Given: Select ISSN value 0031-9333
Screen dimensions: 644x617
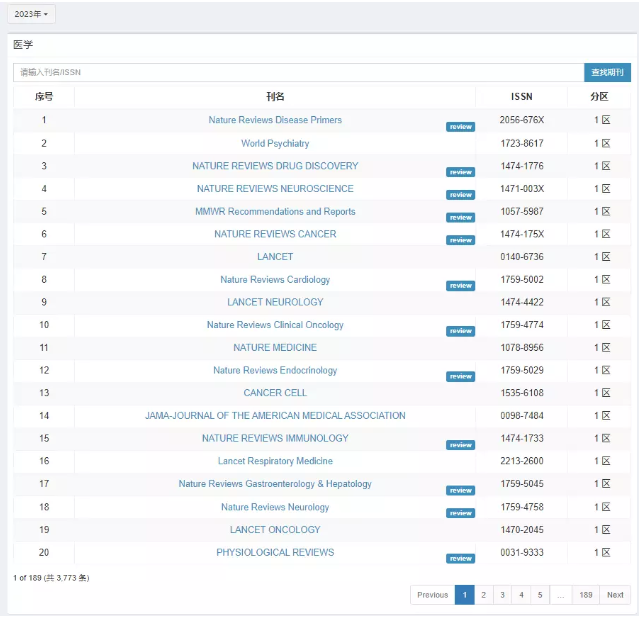Looking at the screenshot, I should pos(522,553).
